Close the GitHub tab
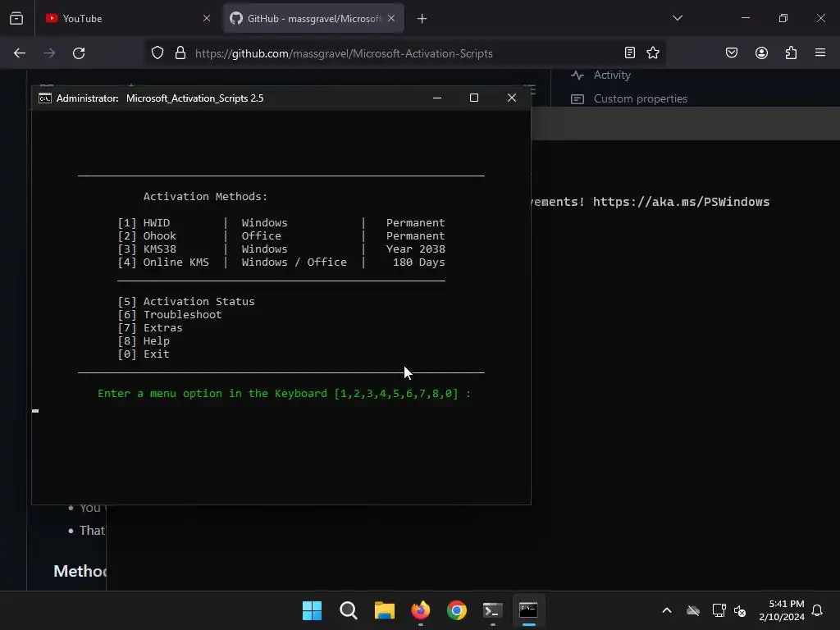The height and width of the screenshot is (630, 840). coord(391,18)
